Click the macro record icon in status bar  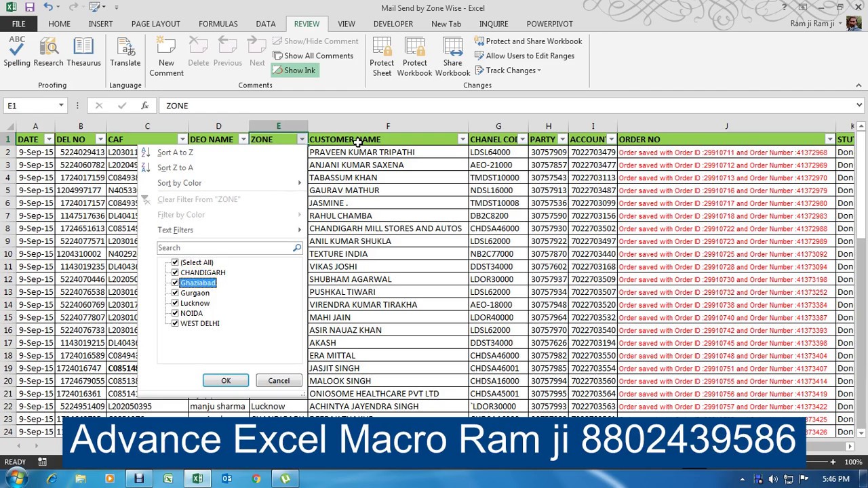pos(42,462)
